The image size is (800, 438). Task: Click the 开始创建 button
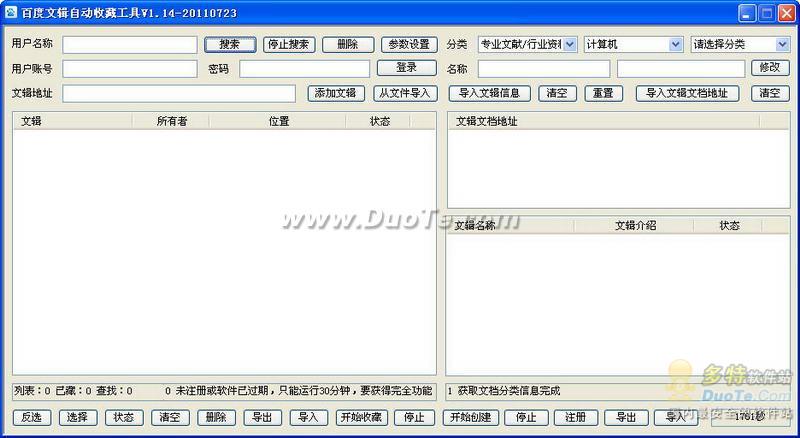pyautogui.click(x=470, y=417)
